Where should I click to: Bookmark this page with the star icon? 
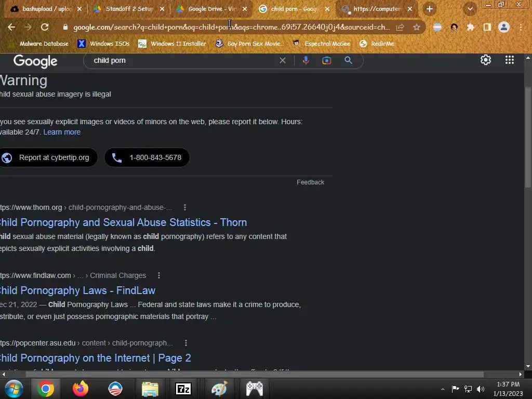coord(416,27)
